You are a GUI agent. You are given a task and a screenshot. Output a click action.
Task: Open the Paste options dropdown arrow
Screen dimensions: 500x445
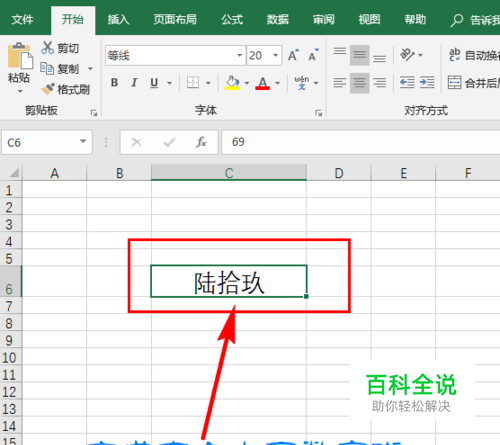pos(20,91)
